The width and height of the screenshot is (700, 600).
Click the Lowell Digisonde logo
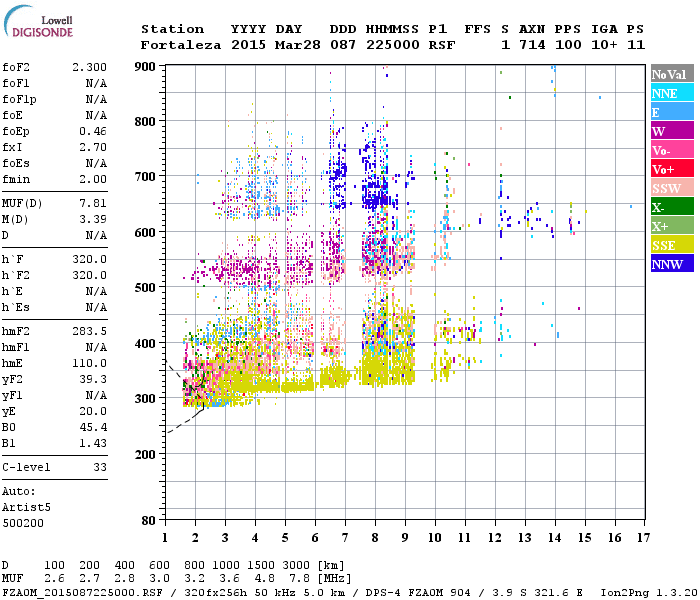[38, 22]
